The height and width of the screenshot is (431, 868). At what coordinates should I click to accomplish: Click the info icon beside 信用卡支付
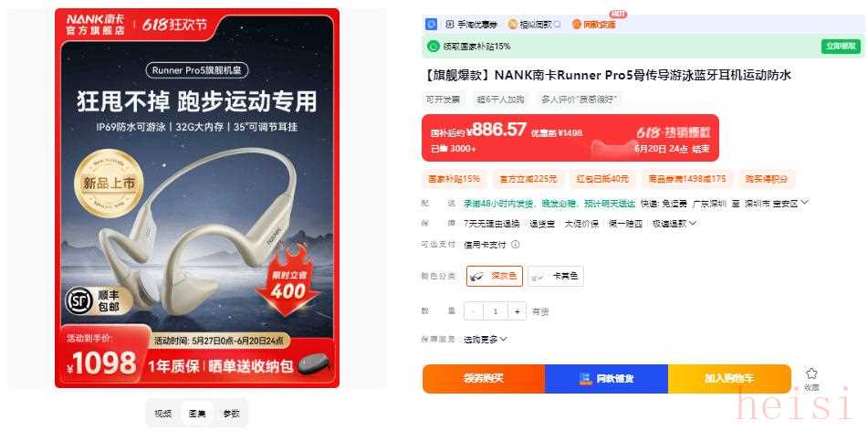pyautogui.click(x=515, y=245)
